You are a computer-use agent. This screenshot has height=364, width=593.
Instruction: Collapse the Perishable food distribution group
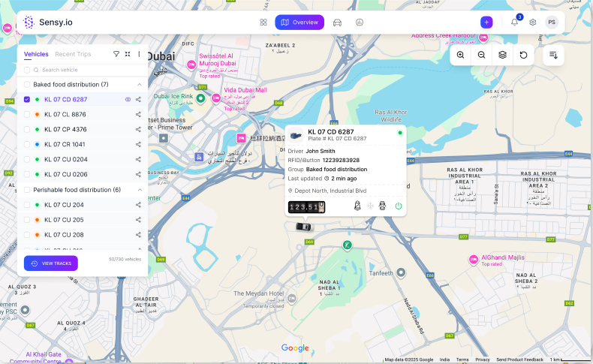(x=139, y=190)
